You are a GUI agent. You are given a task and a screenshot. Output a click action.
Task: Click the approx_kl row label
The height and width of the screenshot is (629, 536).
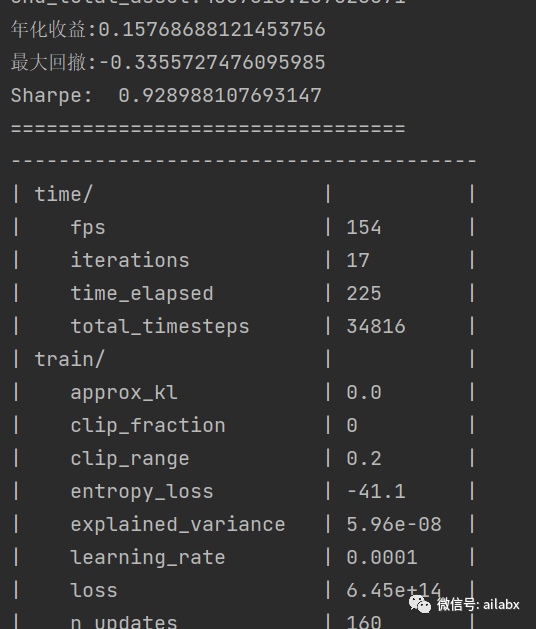[x=124, y=393]
